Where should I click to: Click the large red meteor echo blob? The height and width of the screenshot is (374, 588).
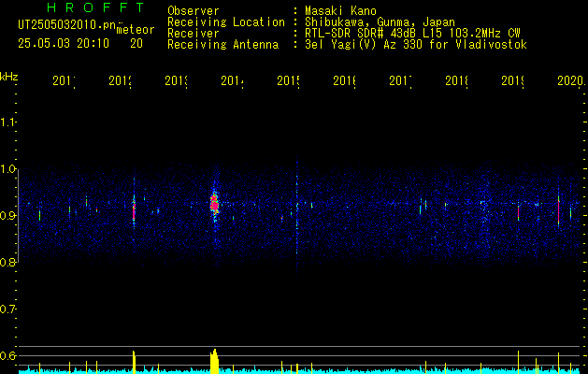pos(214,203)
